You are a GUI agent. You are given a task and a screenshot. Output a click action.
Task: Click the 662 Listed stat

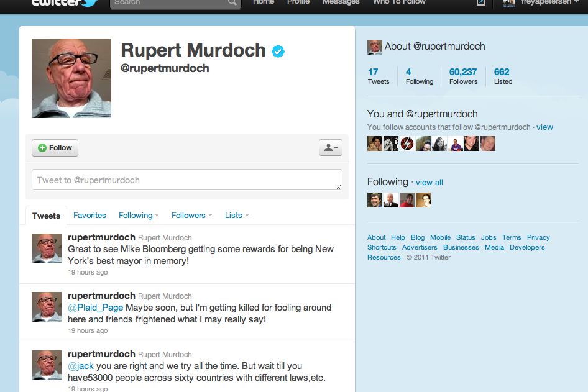(502, 76)
